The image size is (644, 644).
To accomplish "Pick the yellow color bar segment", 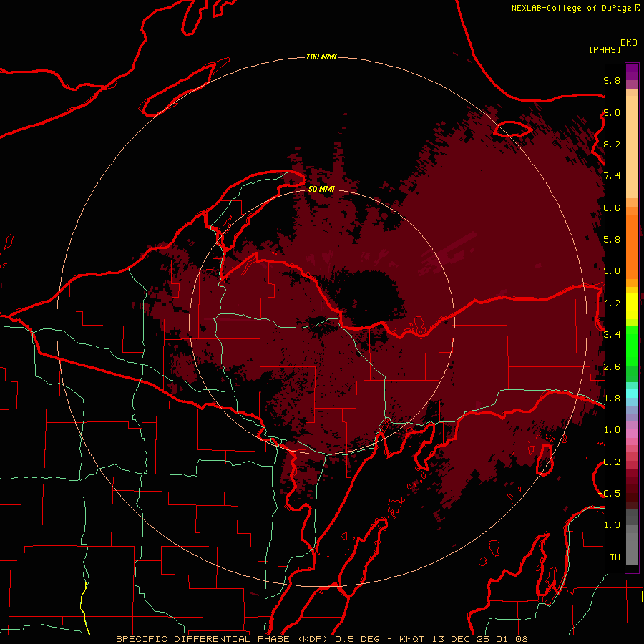I will (632, 306).
